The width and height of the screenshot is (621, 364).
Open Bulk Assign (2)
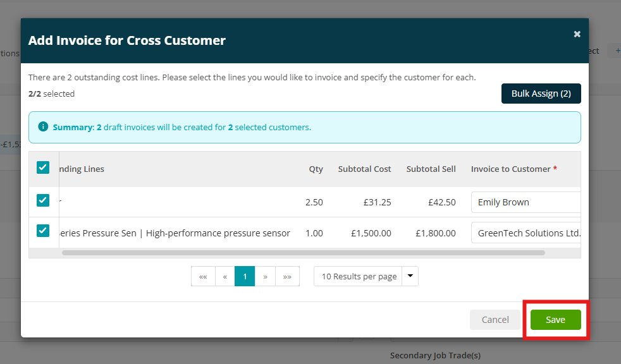541,94
